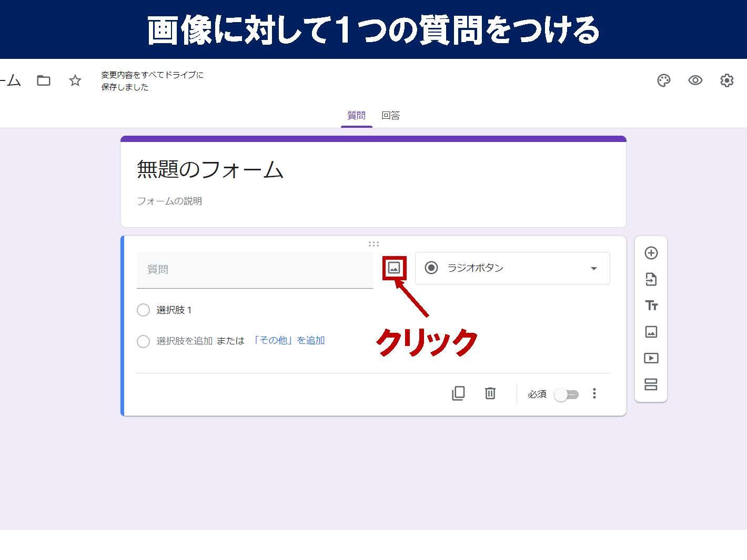Add a section from side toolbar
The width and height of the screenshot is (747, 560).
(651, 384)
